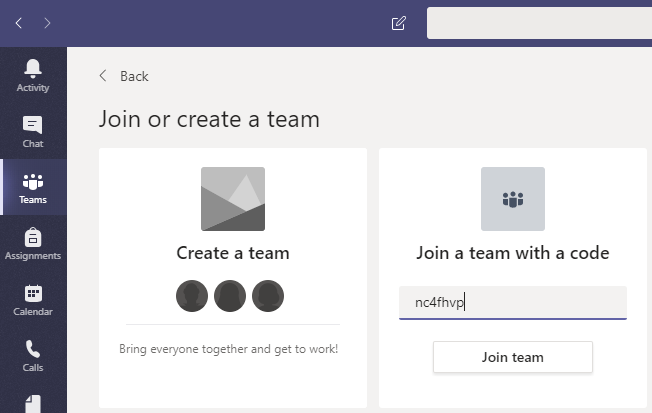
Task: Click the Back chevron above the heading
Action: tap(103, 76)
